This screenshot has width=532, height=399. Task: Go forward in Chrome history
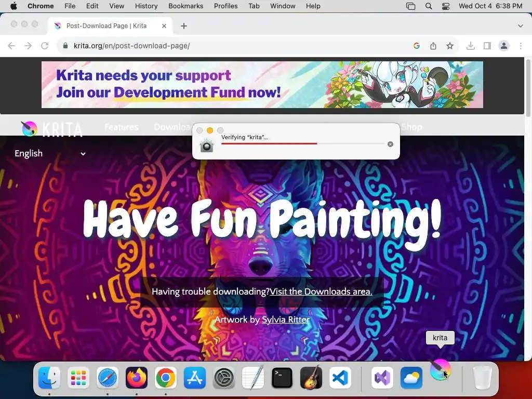click(x=28, y=46)
